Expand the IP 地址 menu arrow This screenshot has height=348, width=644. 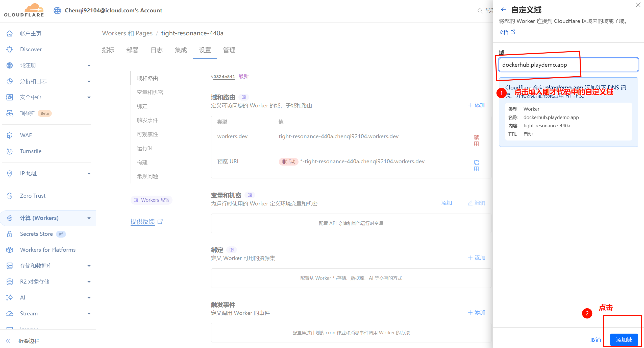pyautogui.click(x=89, y=174)
